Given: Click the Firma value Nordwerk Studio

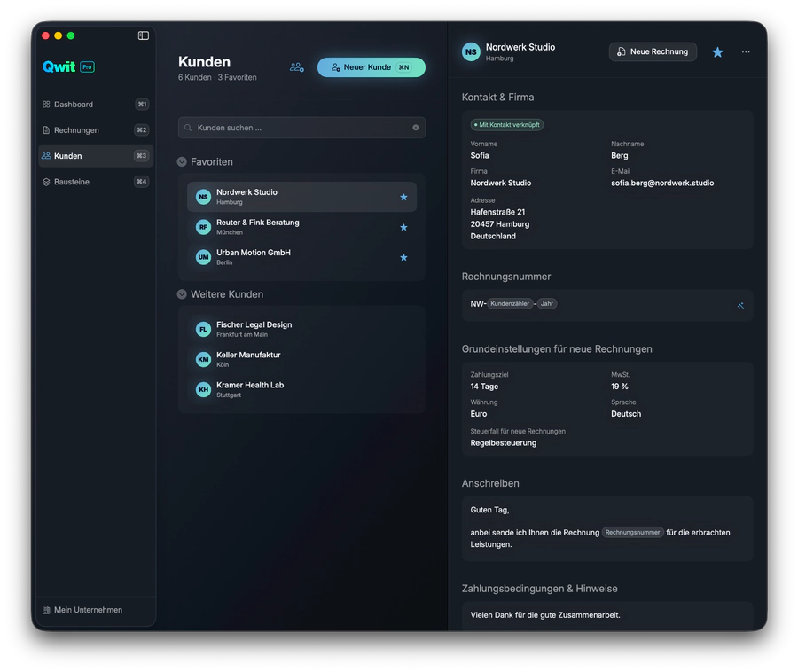Looking at the screenshot, I should 501,184.
